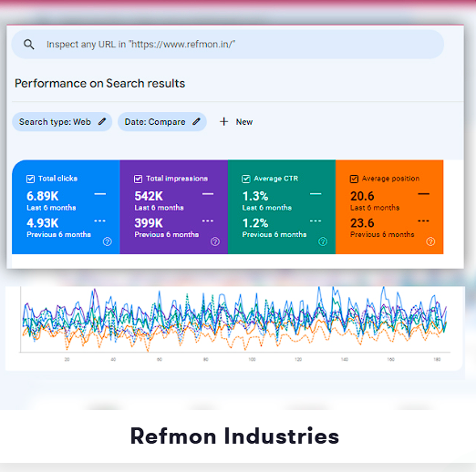Add a New filter

click(236, 122)
